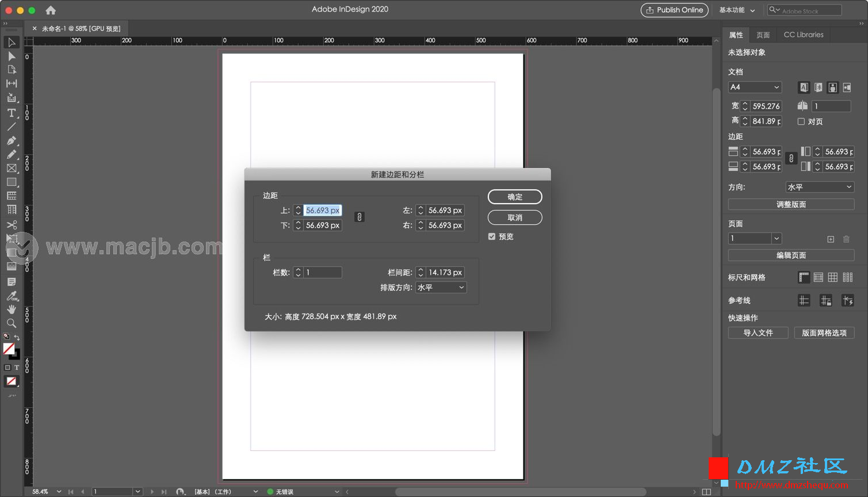Show document grid icon
The image size is (868, 497).
833,278
